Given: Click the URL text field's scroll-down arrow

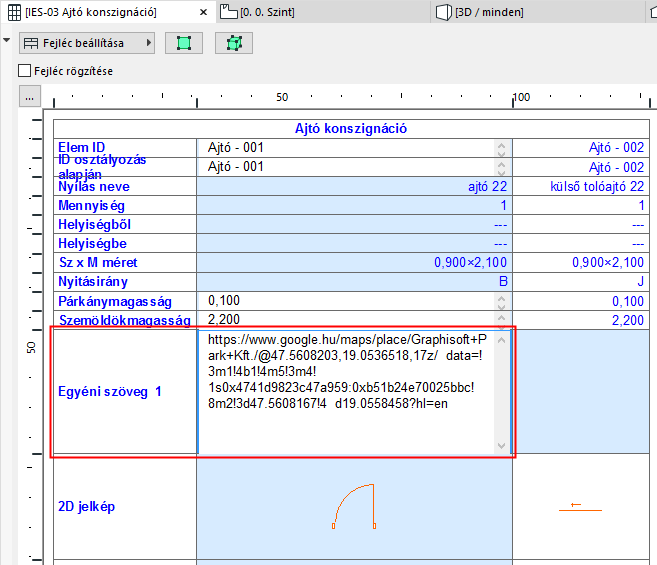Looking at the screenshot, I should point(502,446).
